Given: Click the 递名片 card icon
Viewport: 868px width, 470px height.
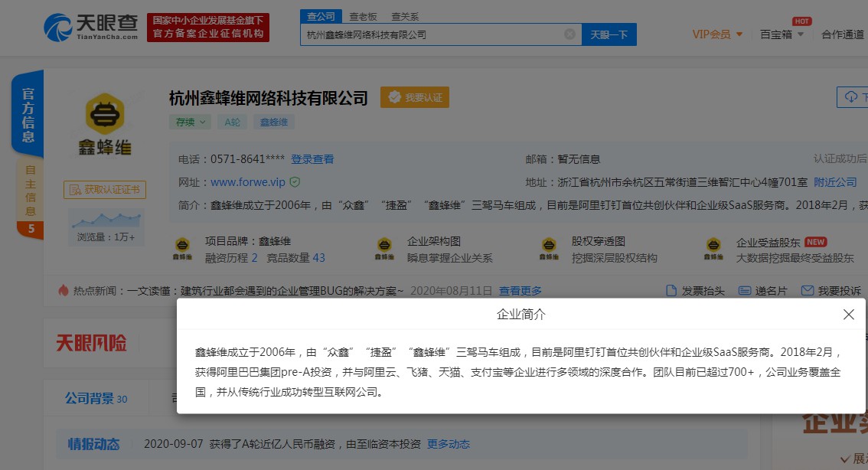Looking at the screenshot, I should (745, 291).
